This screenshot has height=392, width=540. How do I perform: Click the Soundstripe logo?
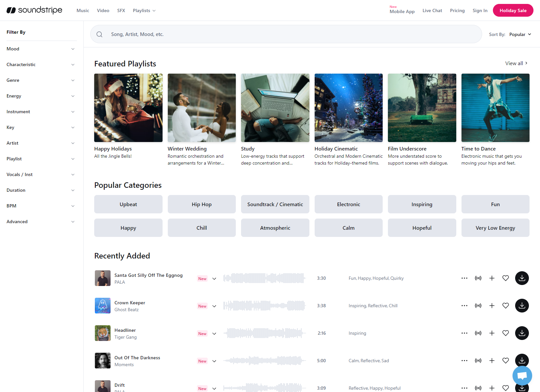(x=34, y=10)
